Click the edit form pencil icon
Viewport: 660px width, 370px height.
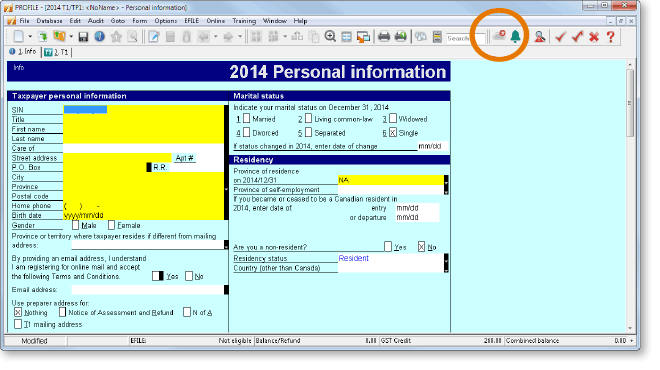tap(154, 37)
